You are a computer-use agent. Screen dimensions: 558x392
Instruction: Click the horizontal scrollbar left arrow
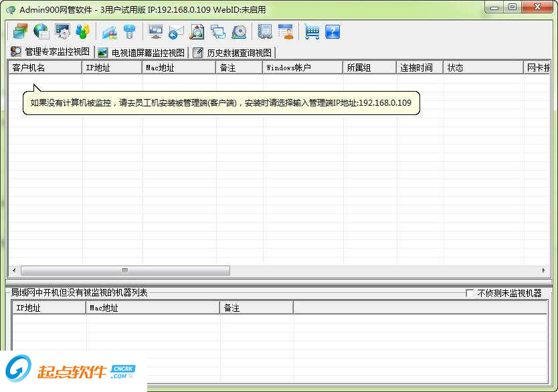point(14,270)
